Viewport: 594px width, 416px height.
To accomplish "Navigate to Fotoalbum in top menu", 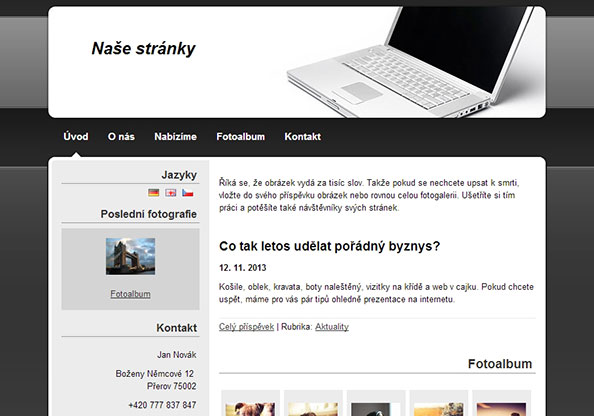I will [x=241, y=136].
